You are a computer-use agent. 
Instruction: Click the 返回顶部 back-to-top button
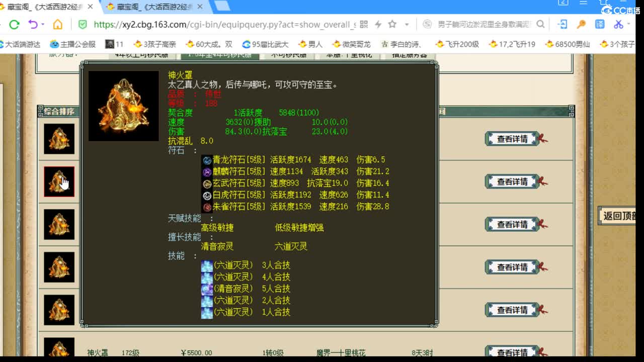click(x=617, y=216)
